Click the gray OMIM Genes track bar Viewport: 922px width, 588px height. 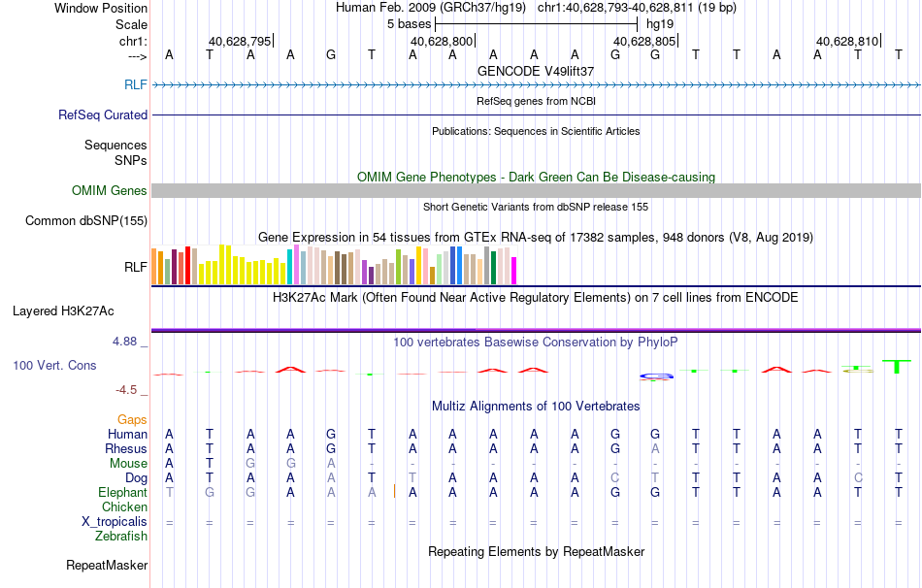tap(536, 190)
